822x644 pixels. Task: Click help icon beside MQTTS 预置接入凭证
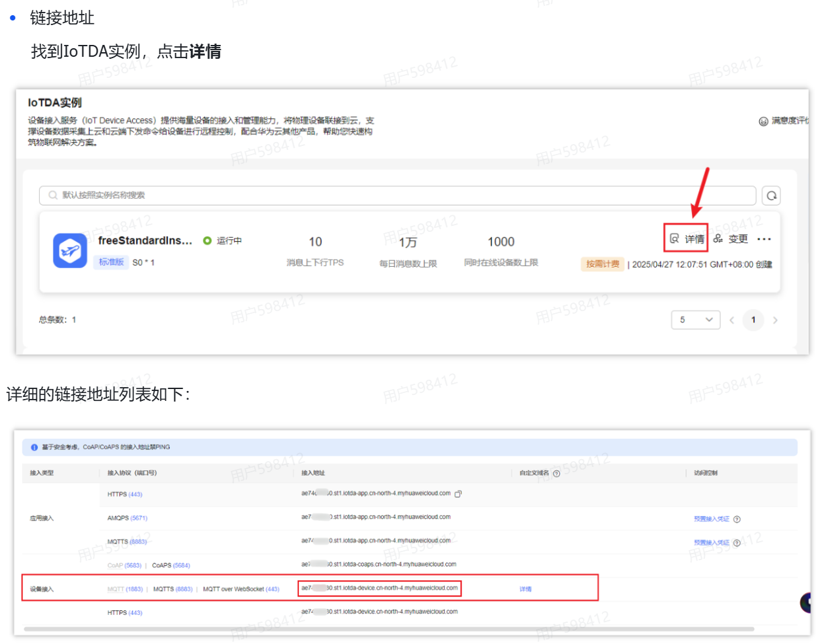(737, 543)
